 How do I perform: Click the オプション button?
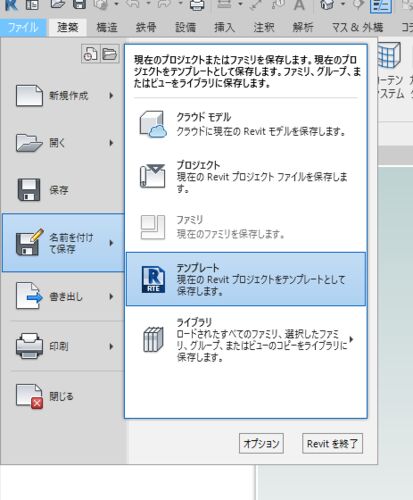(x=261, y=443)
